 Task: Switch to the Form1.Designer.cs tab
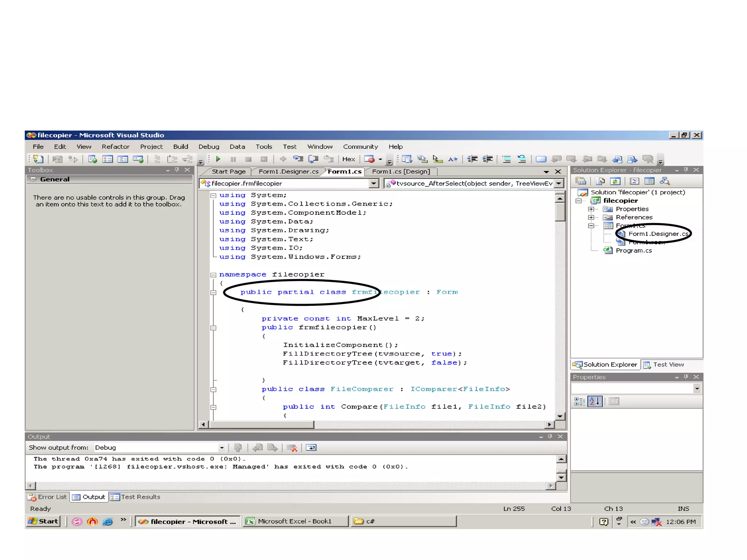(x=288, y=171)
